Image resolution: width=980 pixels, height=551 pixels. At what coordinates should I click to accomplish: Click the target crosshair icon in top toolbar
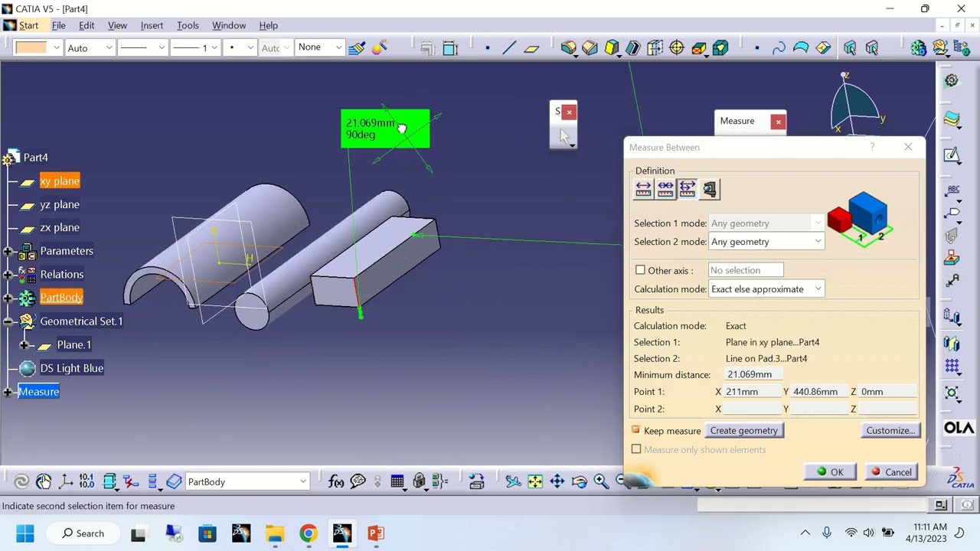677,47
